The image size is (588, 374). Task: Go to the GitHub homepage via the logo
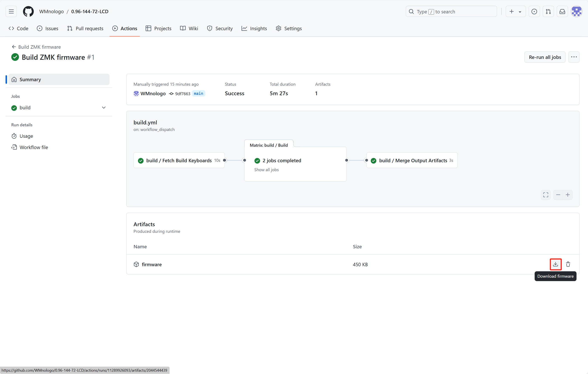click(28, 11)
